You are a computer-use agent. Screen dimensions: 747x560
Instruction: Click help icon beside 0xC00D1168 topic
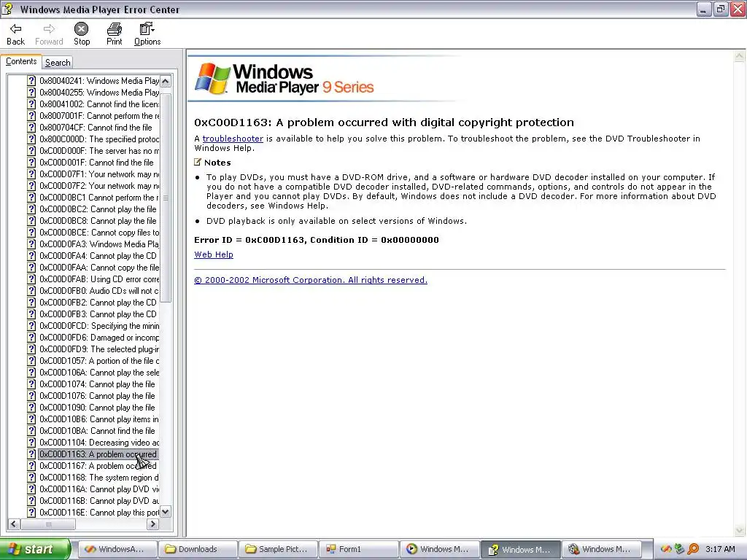point(31,478)
